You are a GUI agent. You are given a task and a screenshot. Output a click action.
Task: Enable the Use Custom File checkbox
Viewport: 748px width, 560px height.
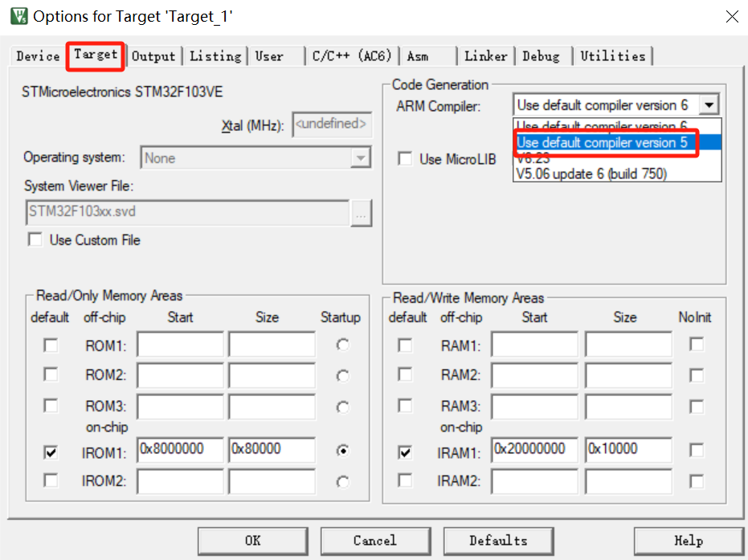[x=35, y=239]
